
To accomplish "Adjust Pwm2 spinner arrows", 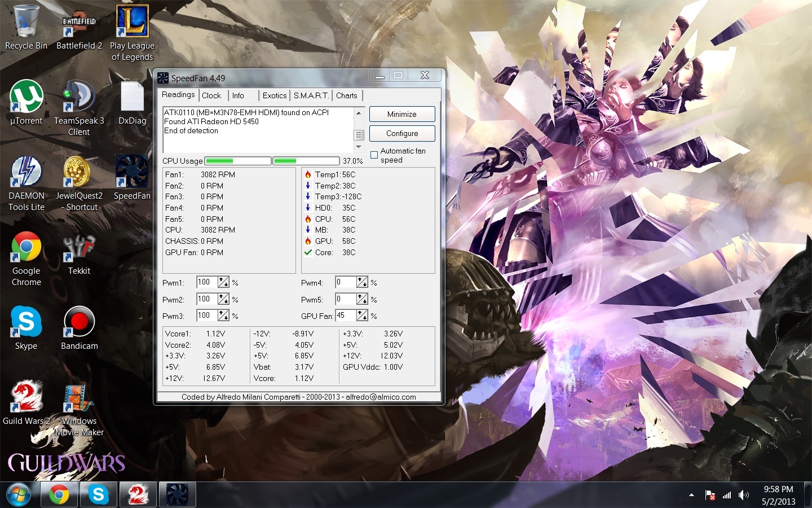I will point(224,299).
